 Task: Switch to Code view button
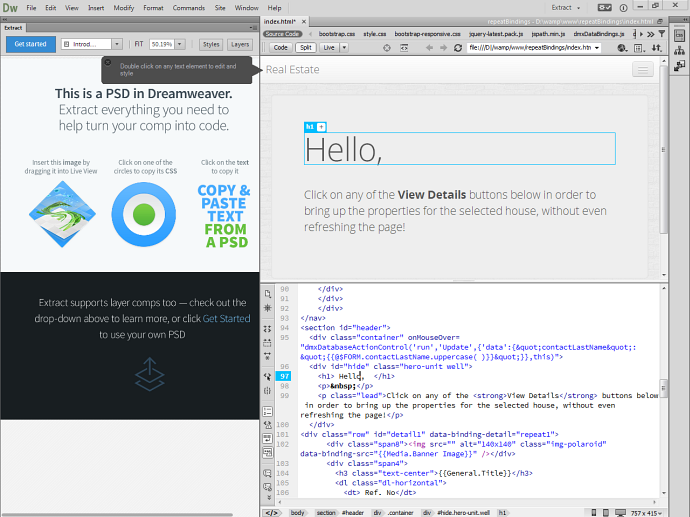tap(280, 48)
